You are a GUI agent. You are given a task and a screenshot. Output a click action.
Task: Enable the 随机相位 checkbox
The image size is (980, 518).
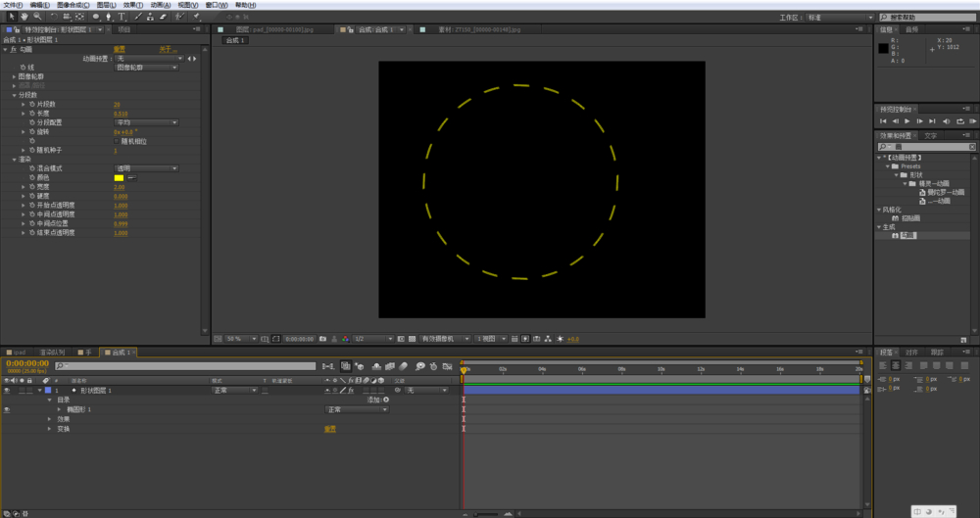point(116,141)
